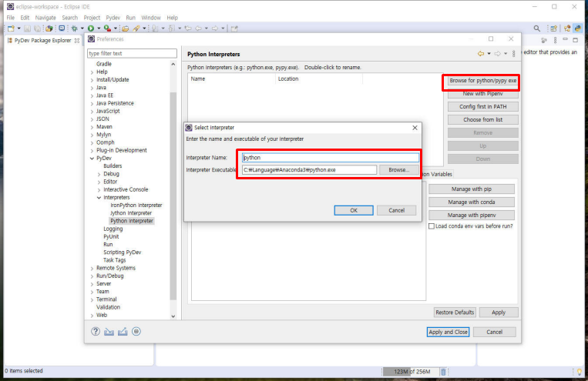
Task: Click the Preferences forward arrow icon
Action: (x=497, y=54)
